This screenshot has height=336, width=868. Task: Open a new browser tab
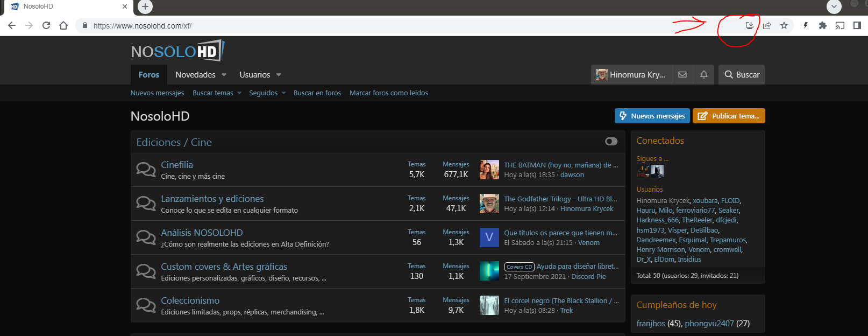click(x=145, y=6)
